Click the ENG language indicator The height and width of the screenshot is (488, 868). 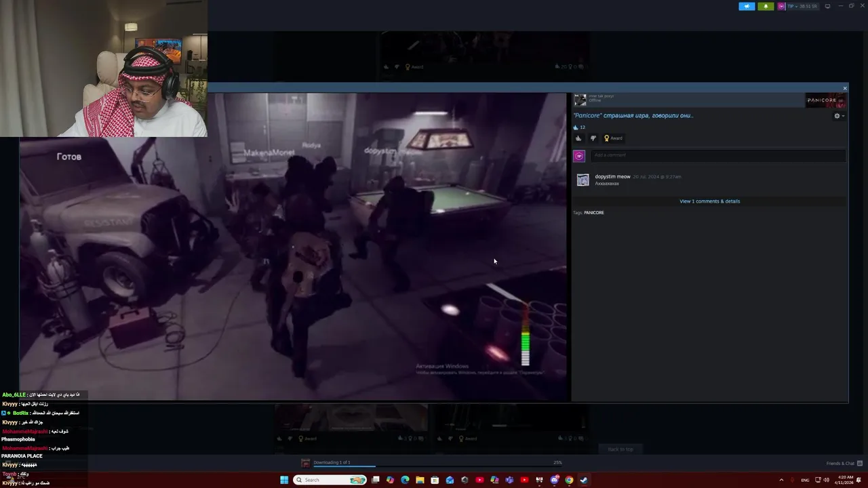pyautogui.click(x=805, y=480)
